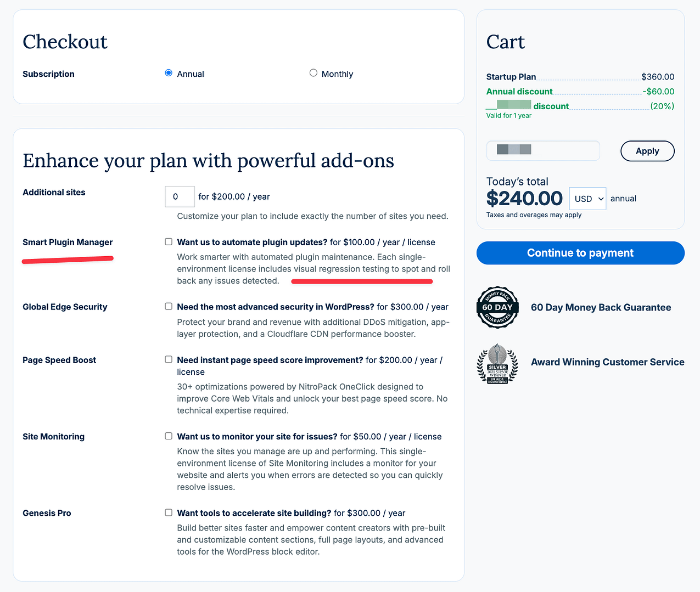Click 'Want tools to accelerate site building?' text
Screen dimensions: 700x592
pyautogui.click(x=254, y=513)
